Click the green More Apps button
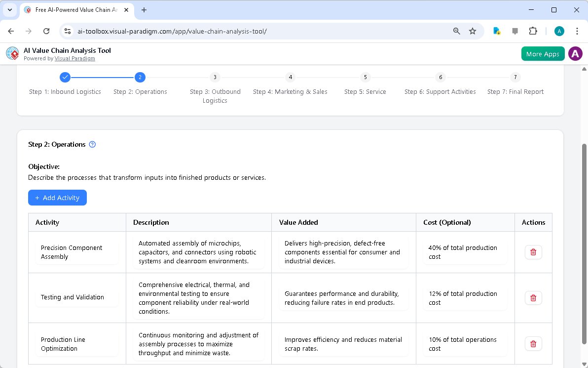Viewport: 588px width, 368px height. (543, 53)
